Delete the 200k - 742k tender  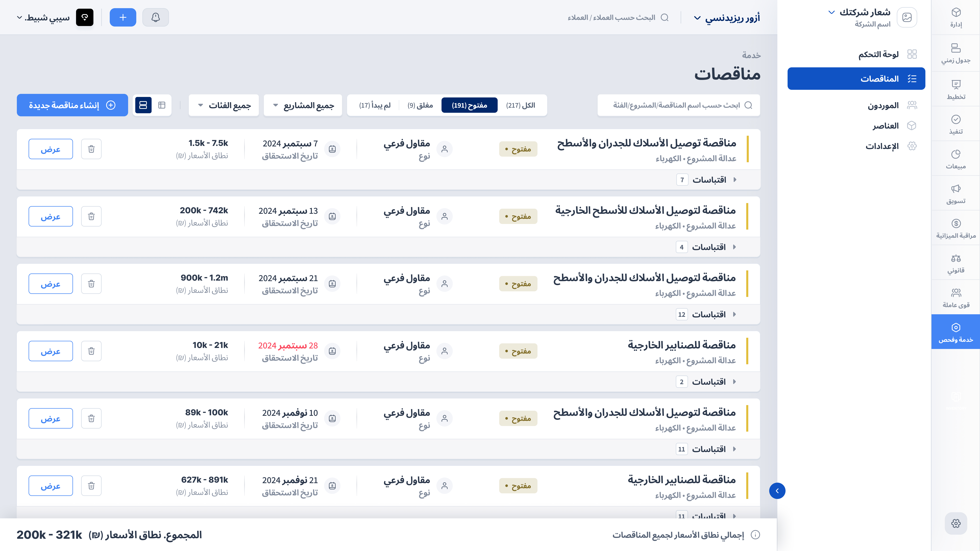(91, 216)
